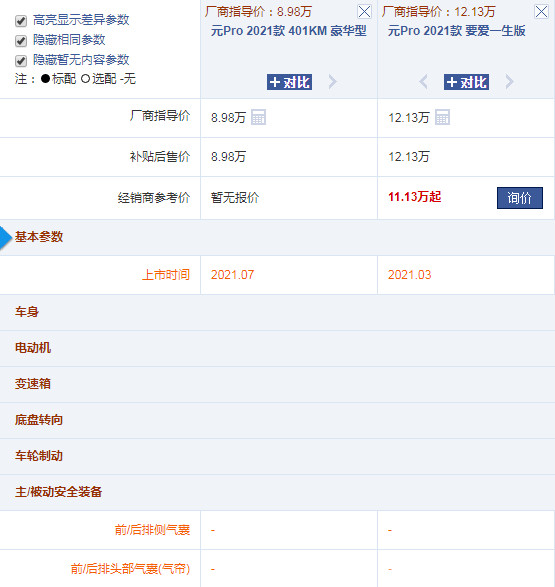The image size is (555, 587).
Task: Open calculator icon next to 8.98万 price
Action: click(x=258, y=117)
